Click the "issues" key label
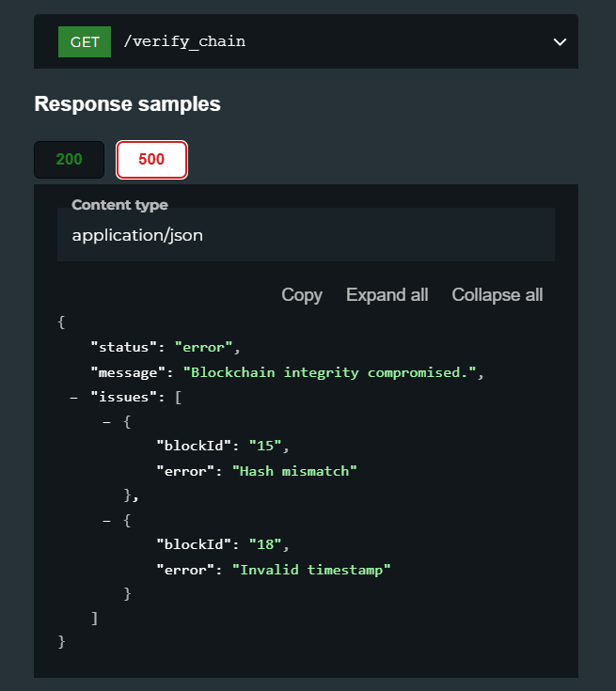The image size is (616, 691). pyautogui.click(x=123, y=398)
